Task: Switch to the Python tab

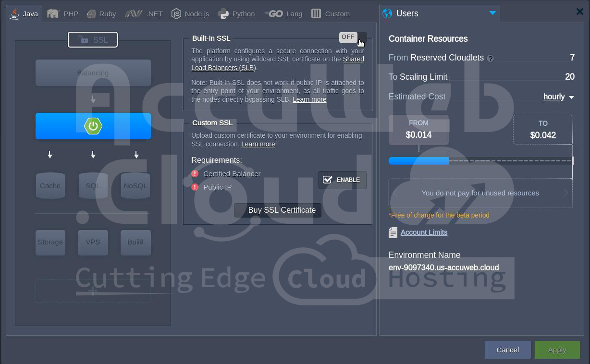Action: (236, 14)
